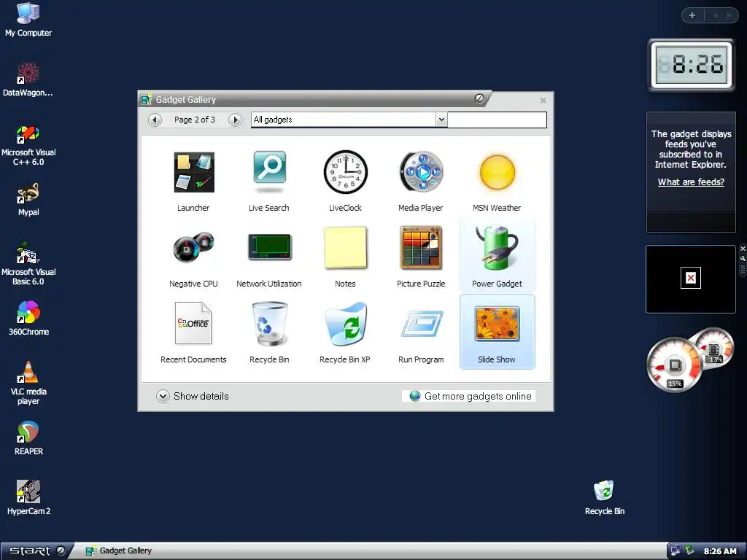Click the gadget search field
747x560 pixels.
point(497,120)
